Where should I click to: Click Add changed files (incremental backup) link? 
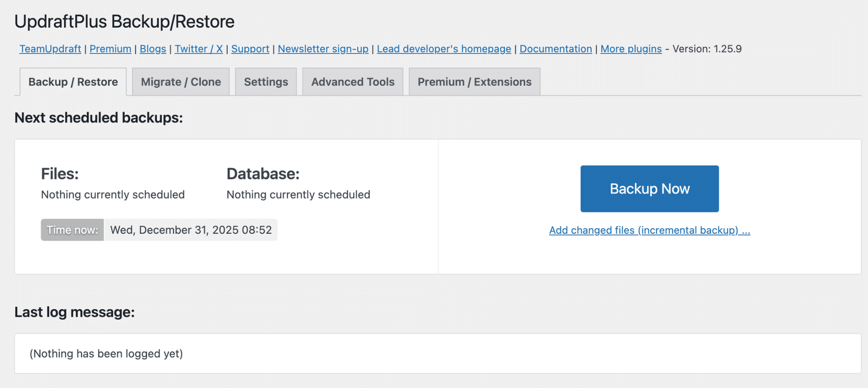point(649,230)
